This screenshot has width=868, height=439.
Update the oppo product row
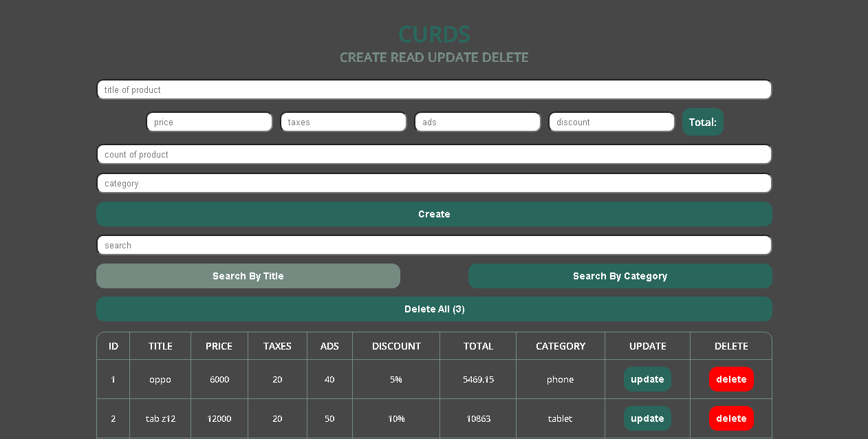tap(647, 379)
